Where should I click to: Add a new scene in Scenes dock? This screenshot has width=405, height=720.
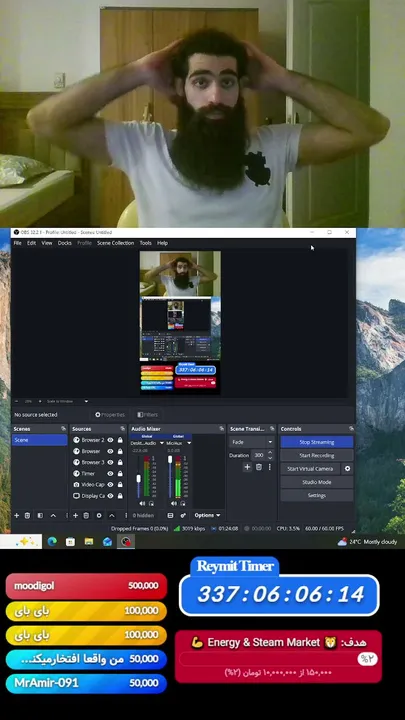(17, 516)
